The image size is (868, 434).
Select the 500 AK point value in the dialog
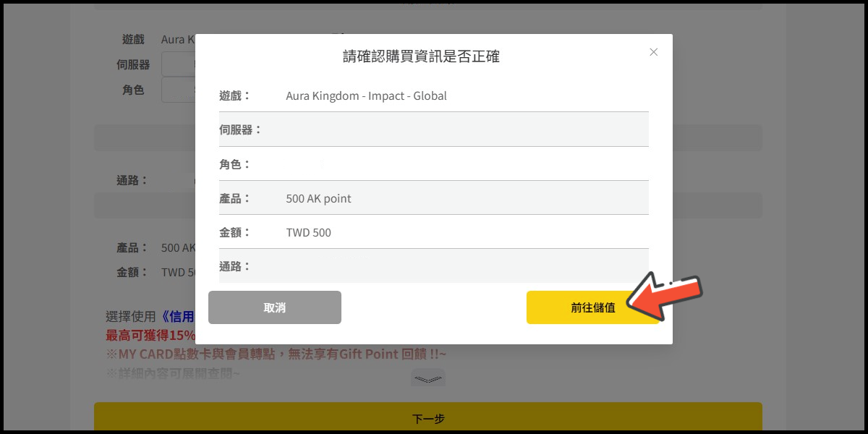(x=318, y=198)
